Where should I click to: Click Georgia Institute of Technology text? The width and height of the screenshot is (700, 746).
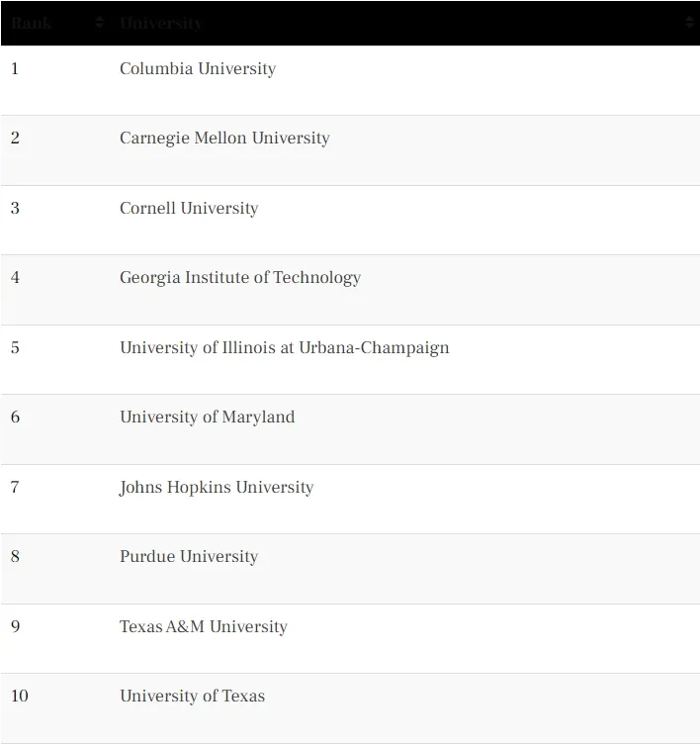[240, 277]
